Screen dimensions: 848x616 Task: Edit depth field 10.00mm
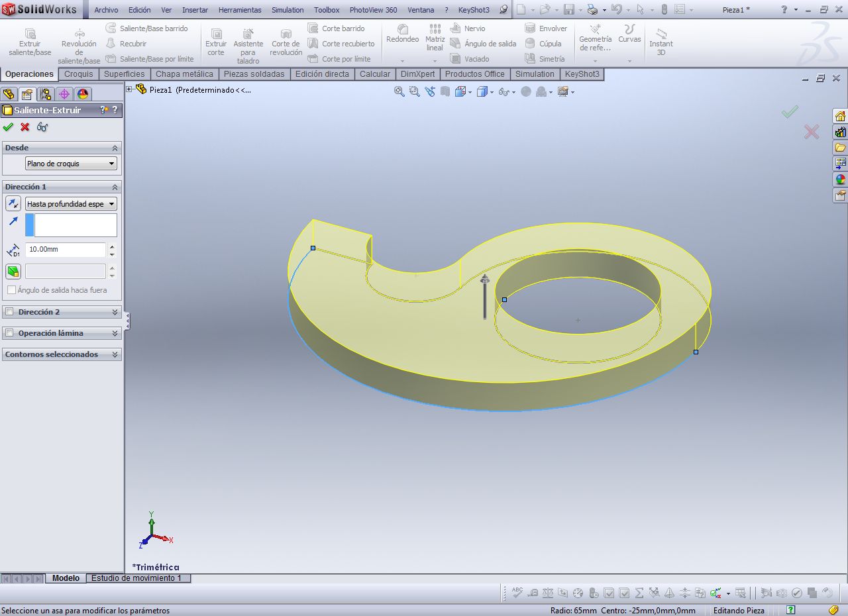click(x=66, y=250)
